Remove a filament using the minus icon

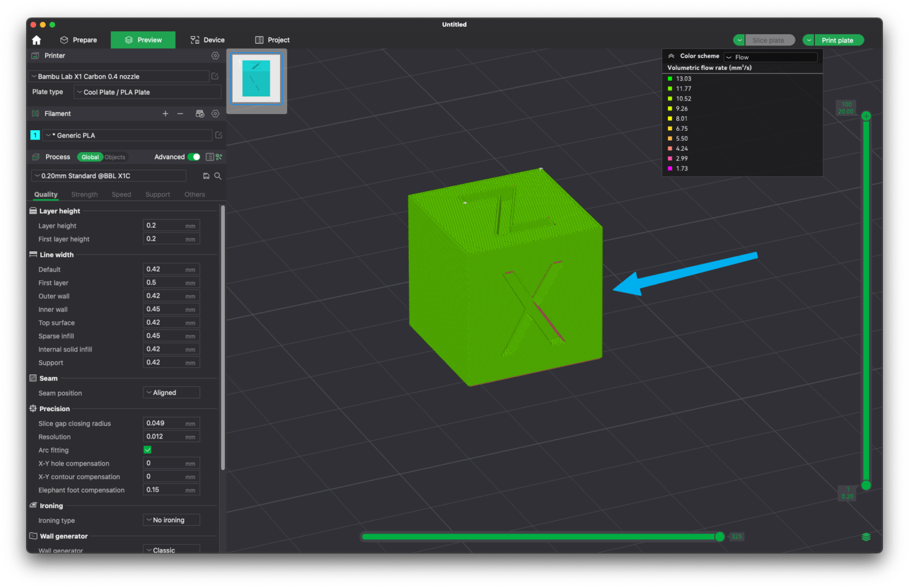[x=180, y=114]
